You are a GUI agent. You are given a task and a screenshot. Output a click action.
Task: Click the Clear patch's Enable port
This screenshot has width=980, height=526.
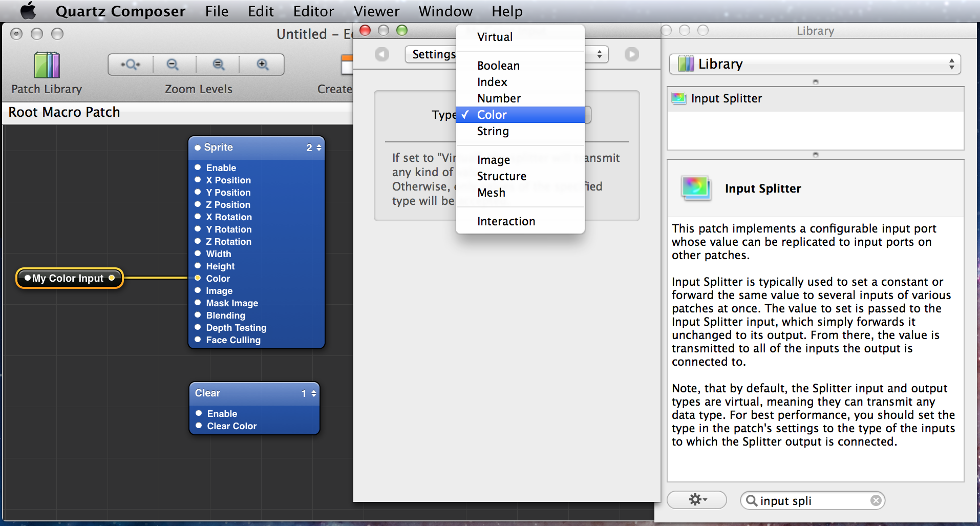(199, 413)
